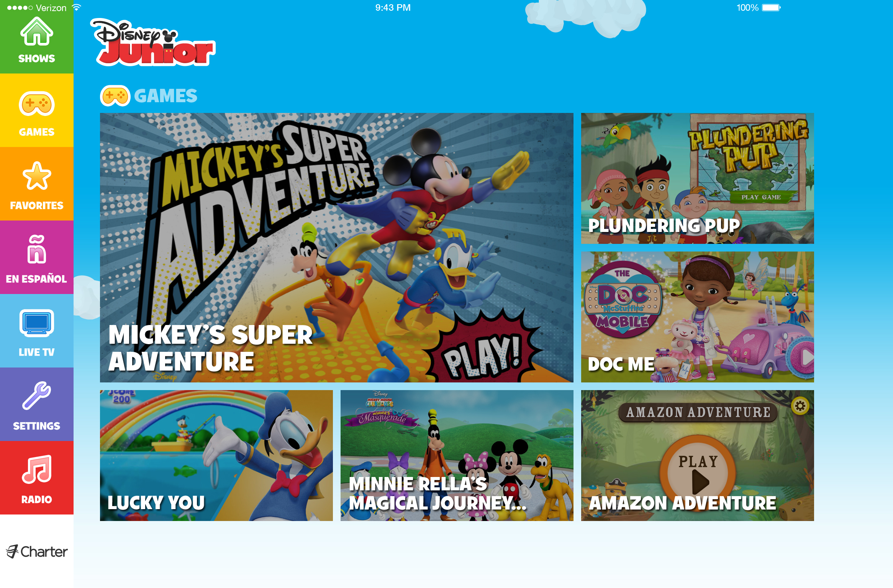The height and width of the screenshot is (588, 893).
Task: Click the Games heading controller icon
Action: (x=115, y=96)
